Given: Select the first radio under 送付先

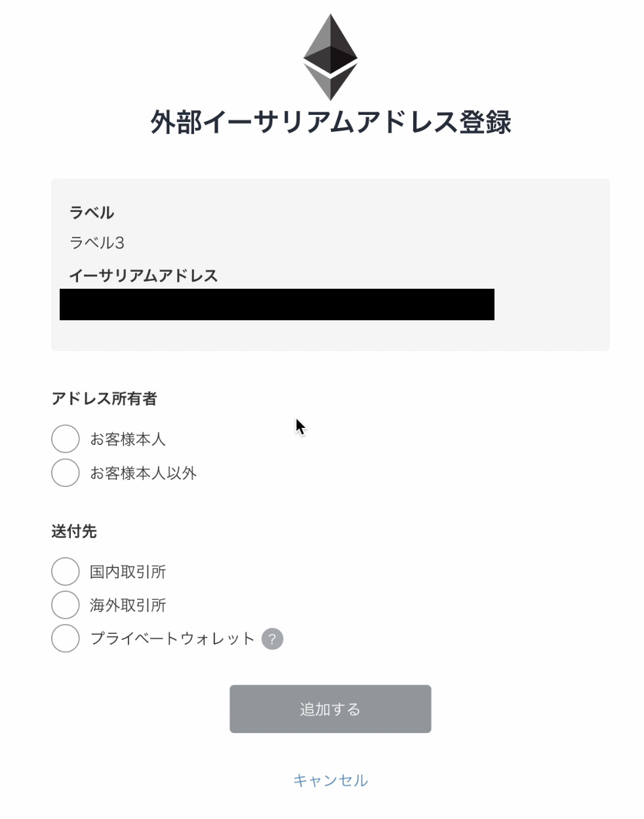Looking at the screenshot, I should (x=65, y=572).
